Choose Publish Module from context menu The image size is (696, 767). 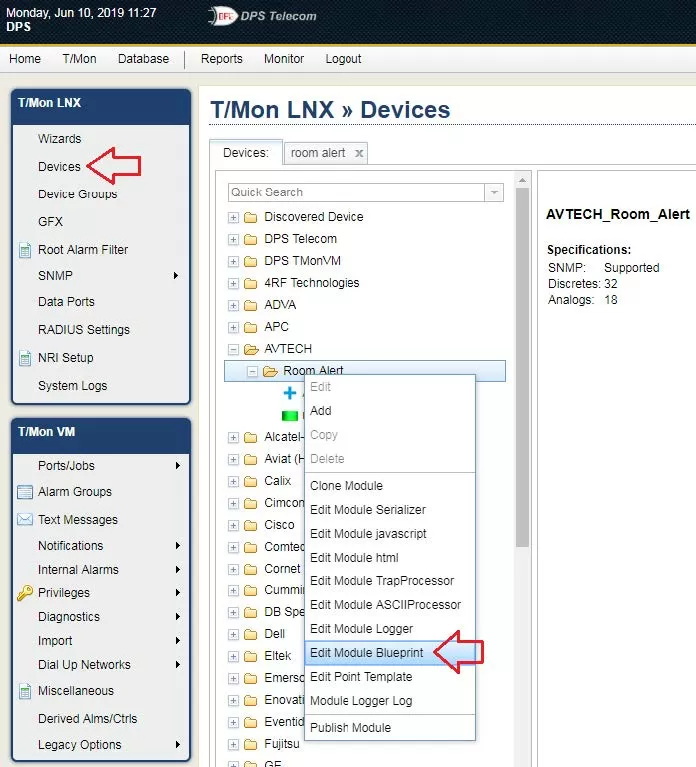tap(390, 728)
